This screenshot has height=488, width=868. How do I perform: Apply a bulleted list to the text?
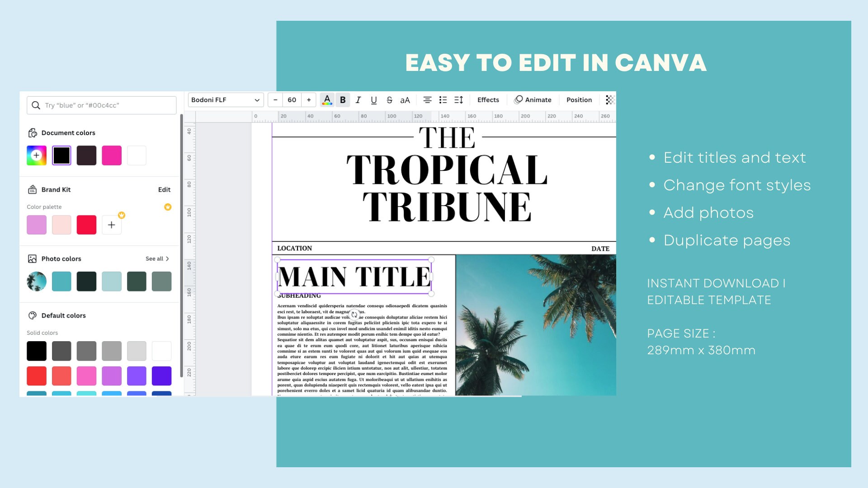pos(443,100)
